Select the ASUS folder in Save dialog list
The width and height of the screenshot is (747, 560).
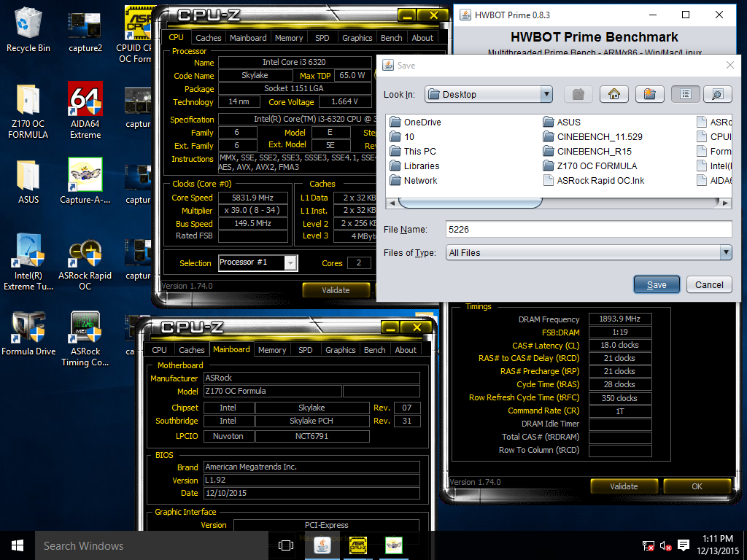pyautogui.click(x=562, y=122)
